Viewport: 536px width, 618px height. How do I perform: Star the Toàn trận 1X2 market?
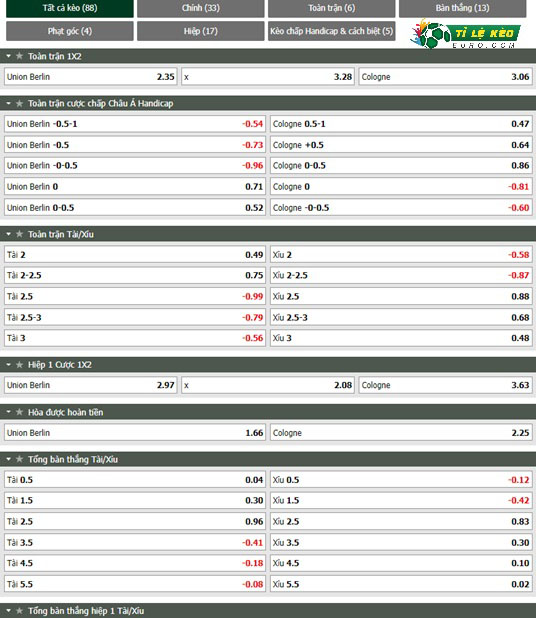coord(19,56)
